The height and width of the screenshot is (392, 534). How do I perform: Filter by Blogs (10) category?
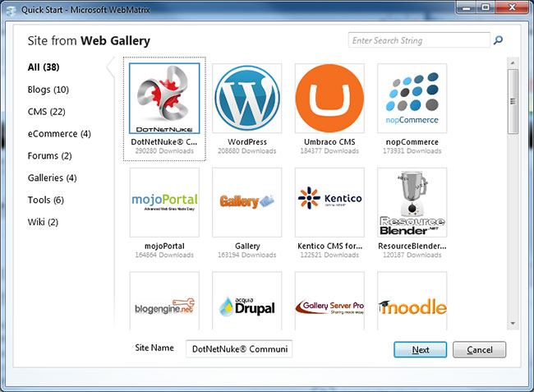[x=48, y=90]
